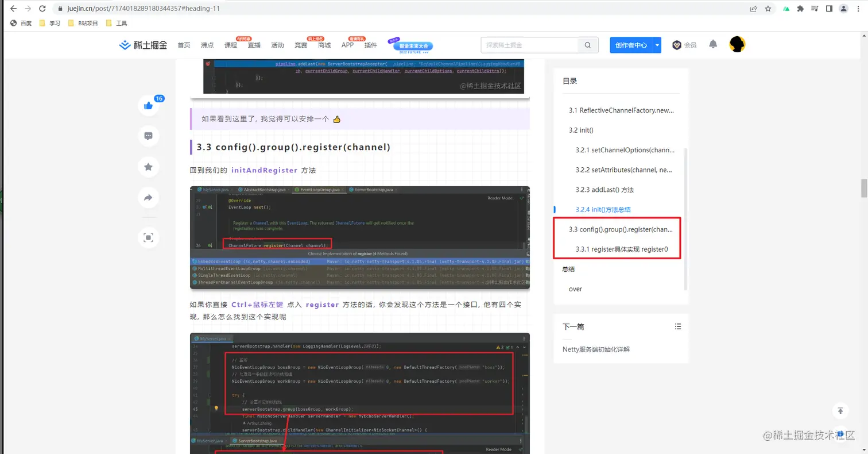Open 商城 nav item
Image resolution: width=868 pixels, height=454 pixels.
point(324,45)
